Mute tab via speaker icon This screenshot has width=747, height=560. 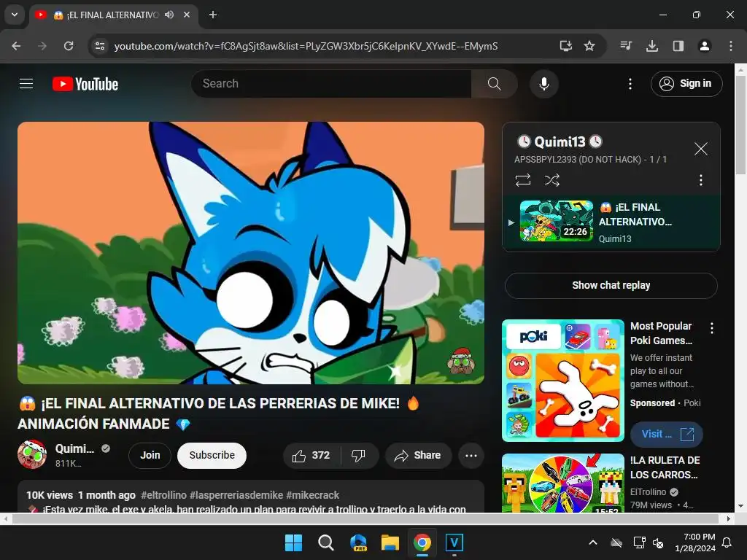tap(169, 15)
